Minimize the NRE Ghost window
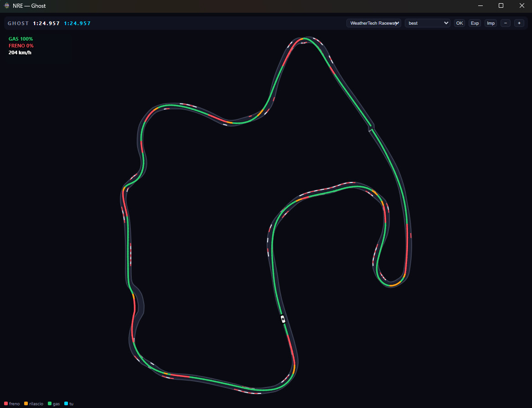532x408 pixels. point(480,6)
